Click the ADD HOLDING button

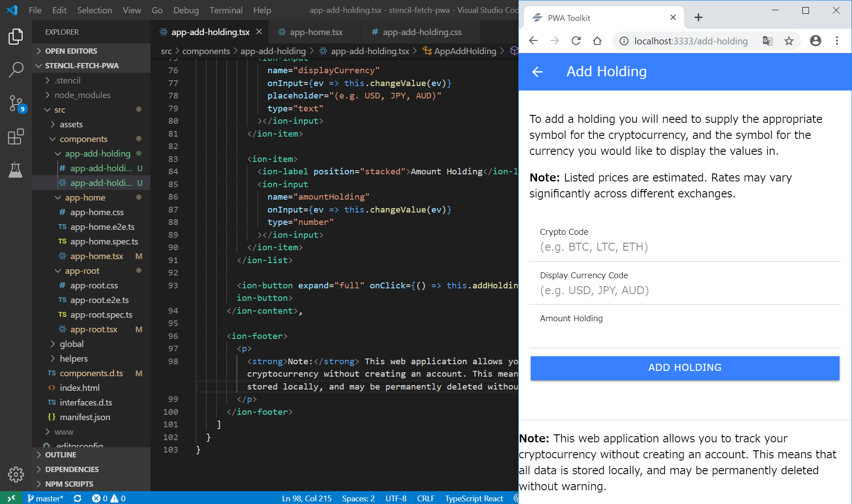click(x=685, y=367)
